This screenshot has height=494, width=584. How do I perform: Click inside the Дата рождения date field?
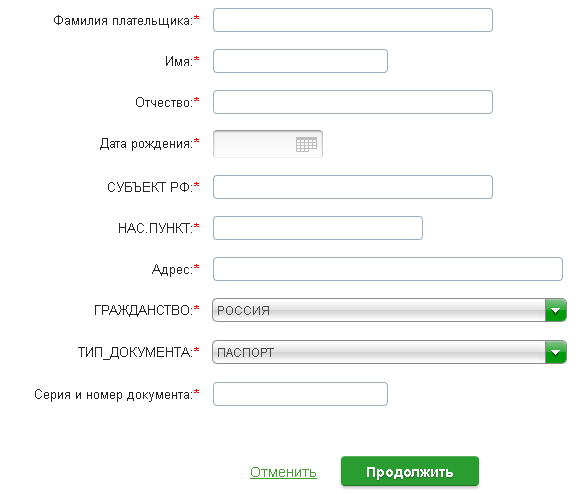click(254, 144)
